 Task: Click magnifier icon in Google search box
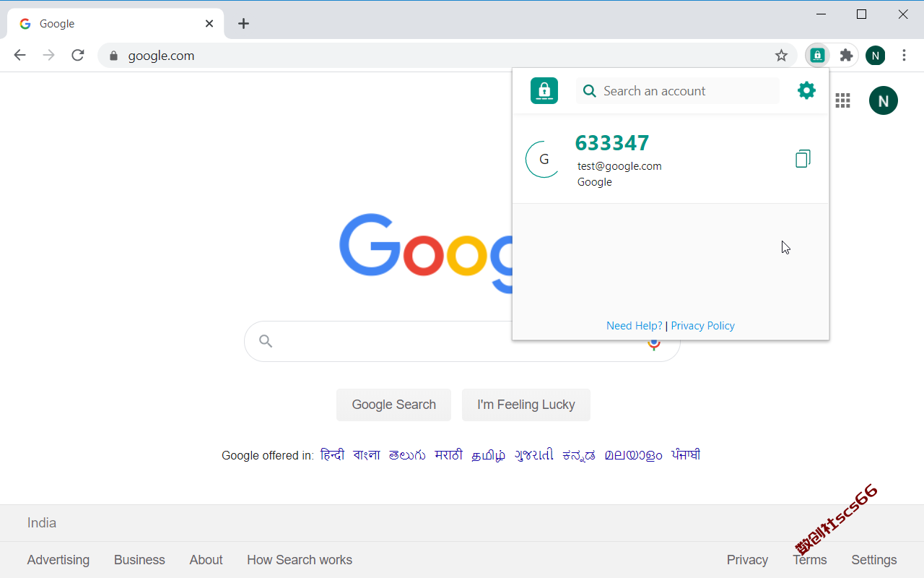coord(266,341)
